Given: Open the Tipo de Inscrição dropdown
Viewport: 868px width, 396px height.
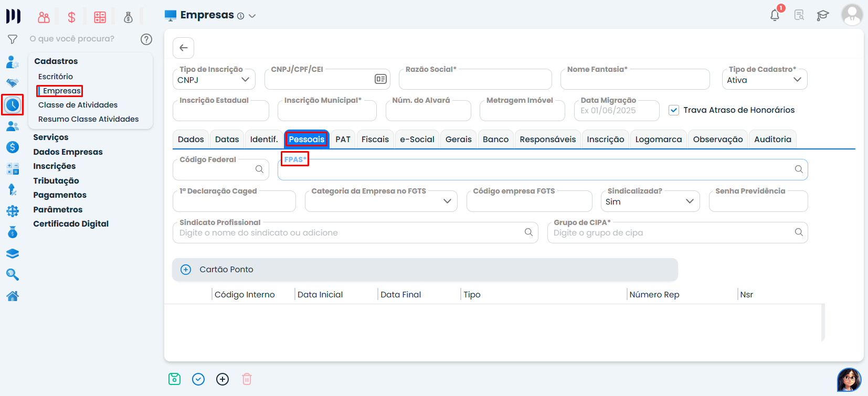Looking at the screenshot, I should [214, 80].
